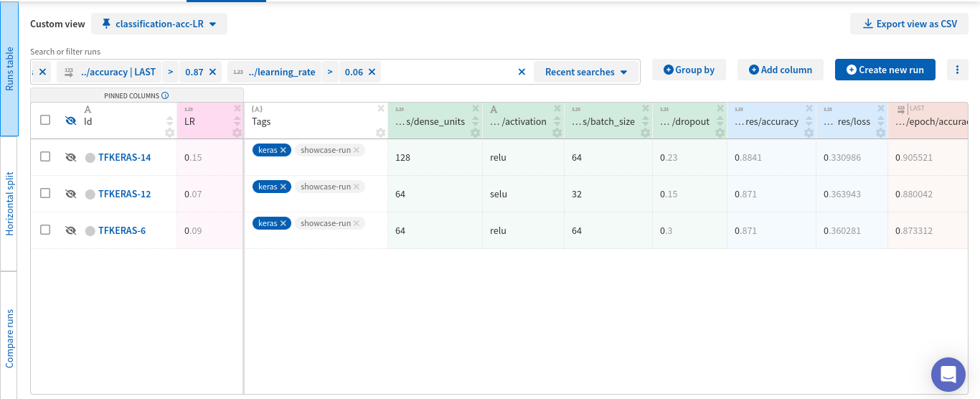Sort by dropout column arrows
The width and height of the screenshot is (980, 399).
click(720, 121)
